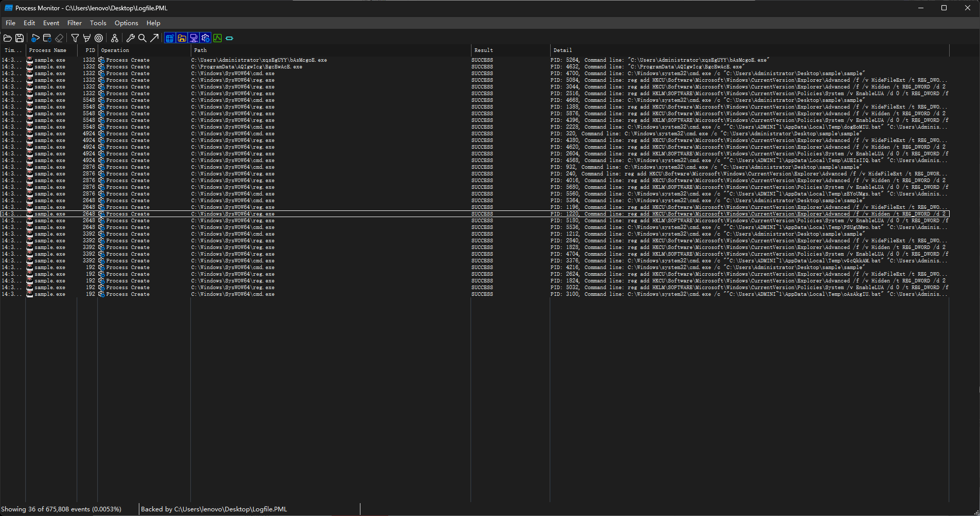
Task: Toggle Show Process and Thread Activity
Action: (206, 38)
